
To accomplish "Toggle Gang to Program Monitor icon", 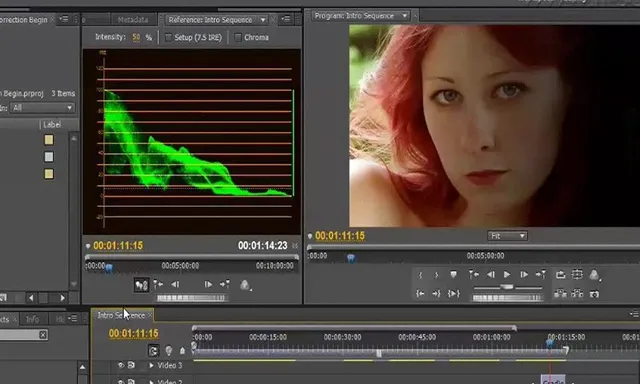I will (x=141, y=284).
